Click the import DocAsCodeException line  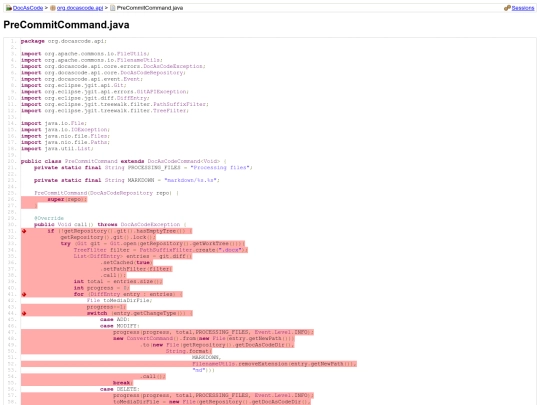point(113,66)
